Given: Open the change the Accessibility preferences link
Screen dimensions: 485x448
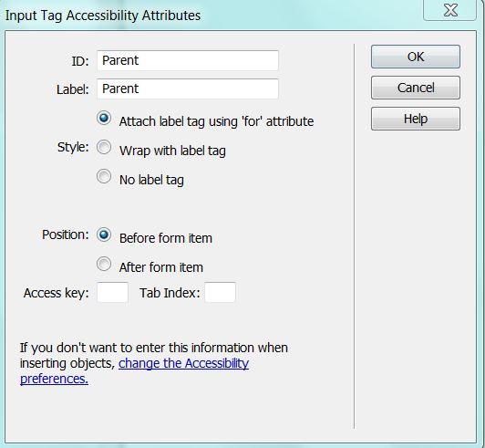Looking at the screenshot, I should click(x=135, y=371).
